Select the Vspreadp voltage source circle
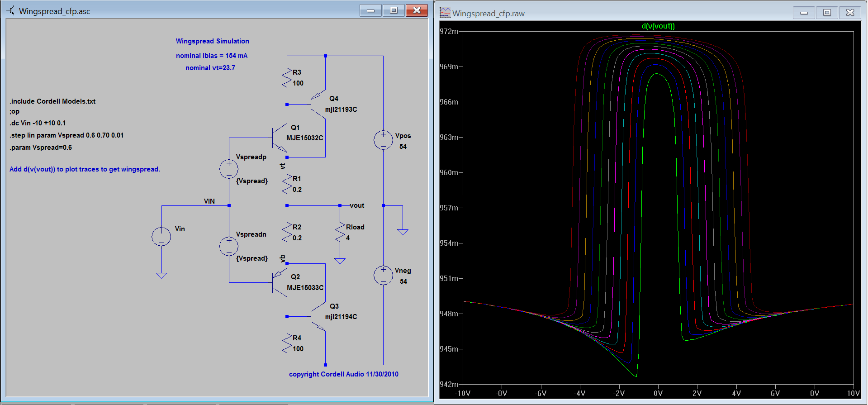 [229, 169]
